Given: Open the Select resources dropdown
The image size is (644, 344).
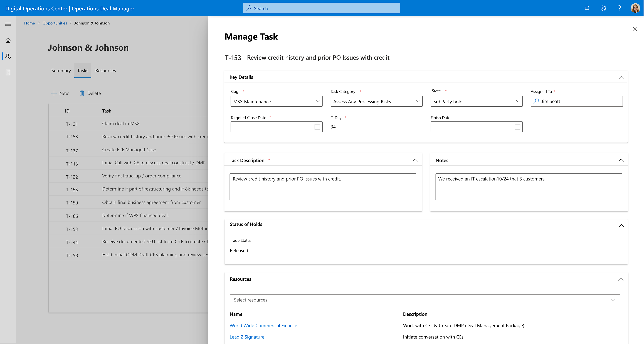Looking at the screenshot, I should (425, 300).
